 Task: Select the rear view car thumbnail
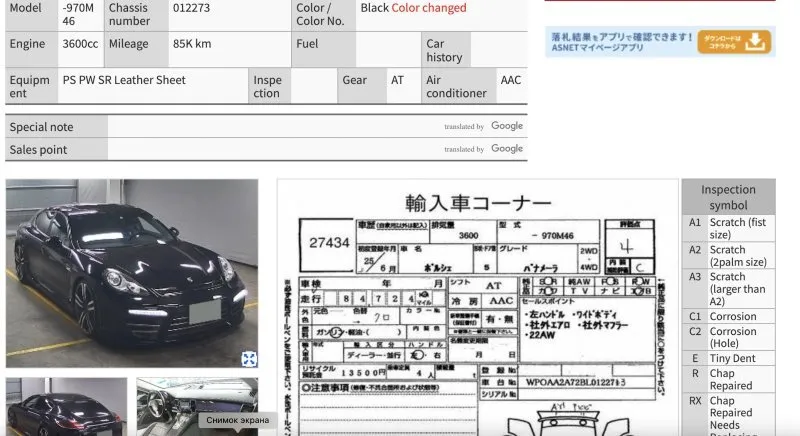click(x=66, y=407)
